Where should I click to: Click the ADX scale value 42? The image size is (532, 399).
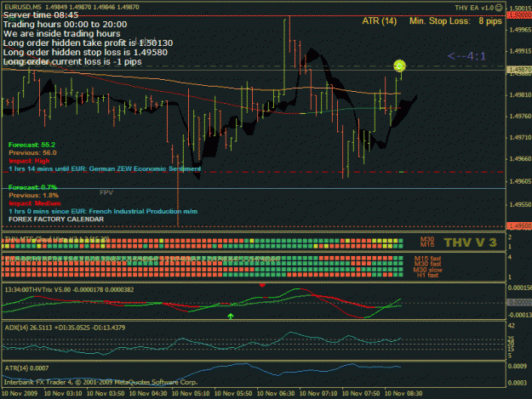(x=511, y=326)
